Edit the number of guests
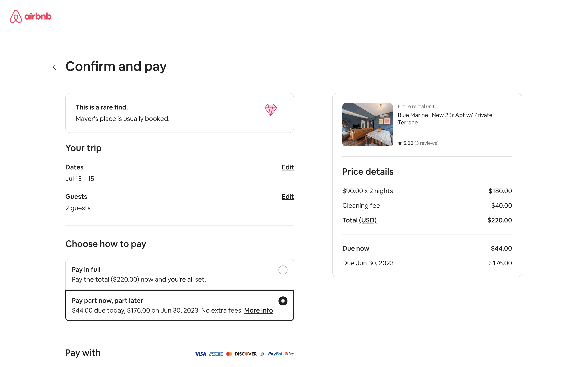The height and width of the screenshot is (367, 588). [288, 197]
